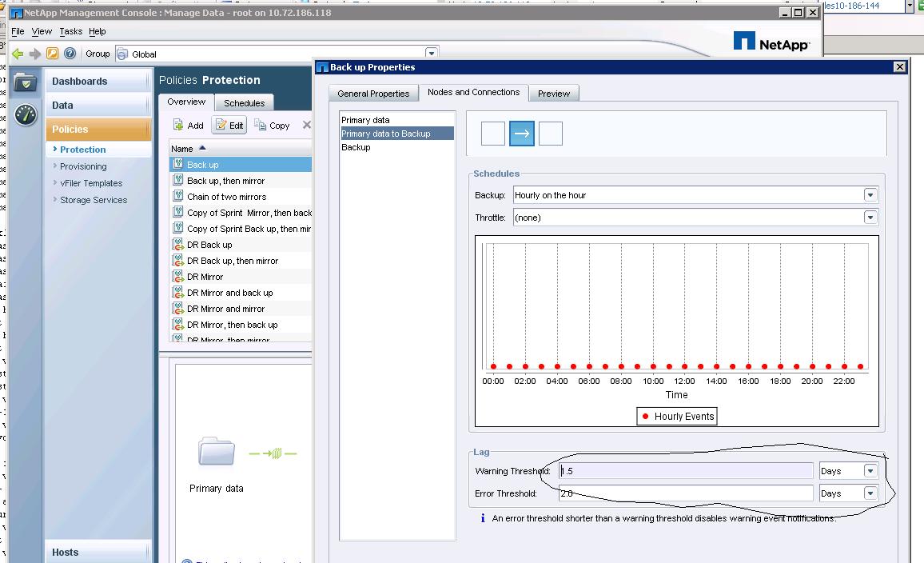Expand the Throttle dropdown
The width and height of the screenshot is (924, 563).
click(x=870, y=218)
